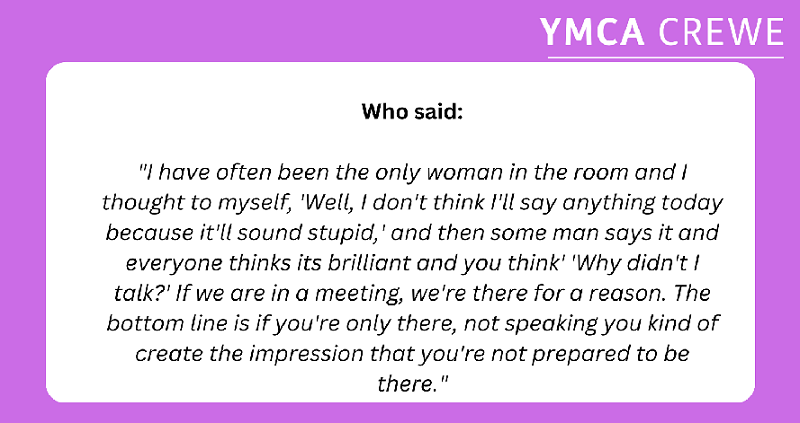Click the line starting 'because it'll sound stupid'
The width and height of the screenshot is (800, 423).
[x=412, y=234]
